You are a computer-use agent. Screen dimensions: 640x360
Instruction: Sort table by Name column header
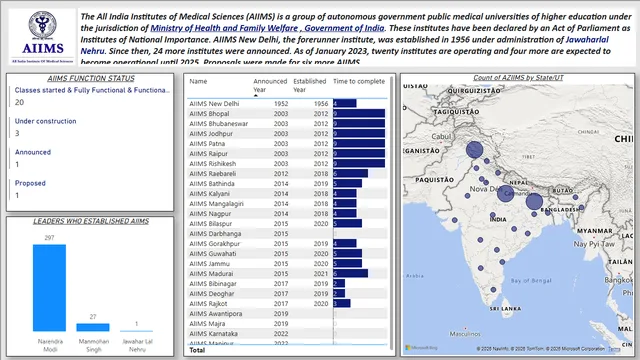[198, 82]
